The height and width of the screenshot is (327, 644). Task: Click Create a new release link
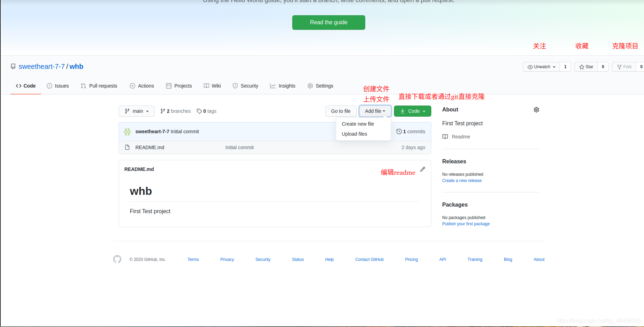tap(462, 181)
